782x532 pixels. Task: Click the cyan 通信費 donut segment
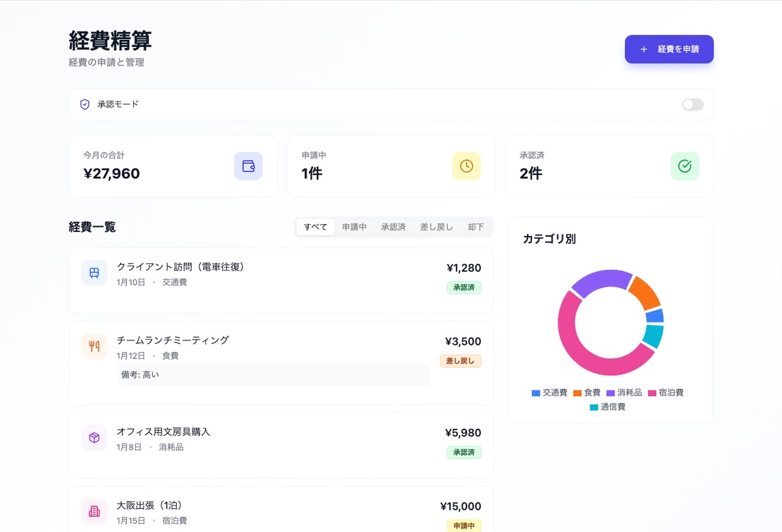[654, 336]
